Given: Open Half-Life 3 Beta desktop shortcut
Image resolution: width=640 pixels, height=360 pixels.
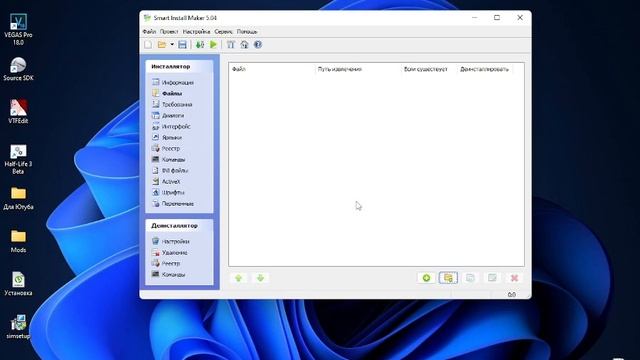Looking at the screenshot, I should 18,159.
